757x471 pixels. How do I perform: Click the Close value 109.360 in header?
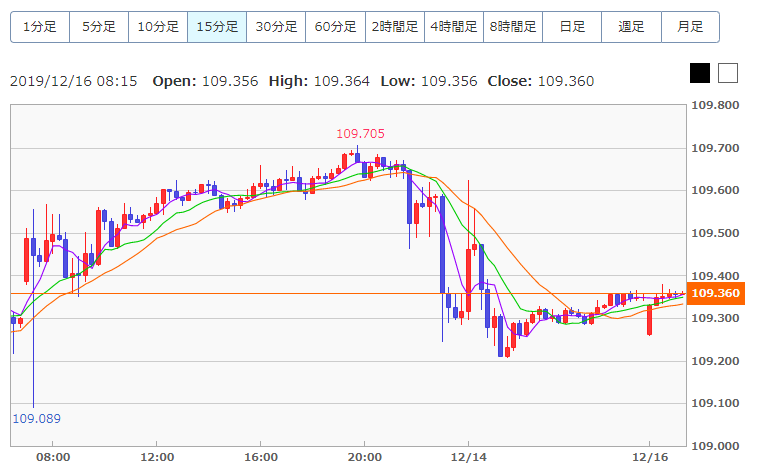click(566, 81)
